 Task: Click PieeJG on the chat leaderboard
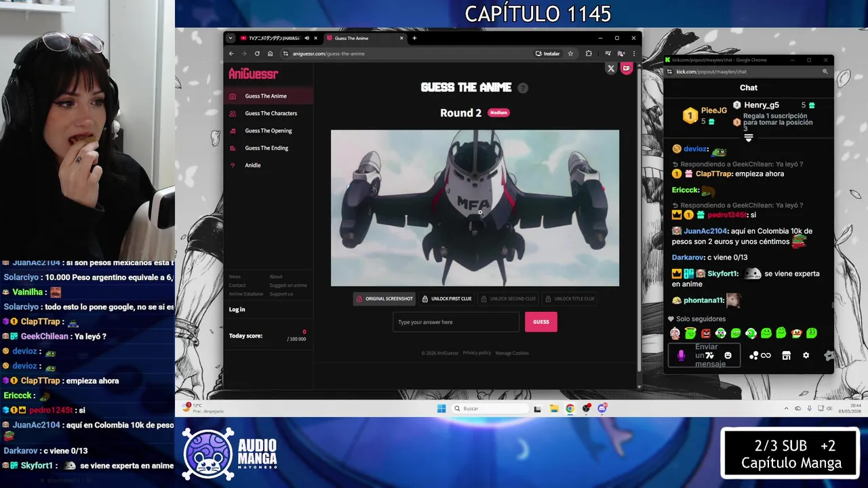tap(714, 110)
